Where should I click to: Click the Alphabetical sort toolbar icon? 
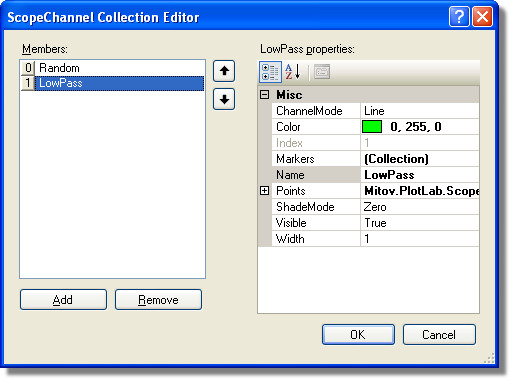293,72
